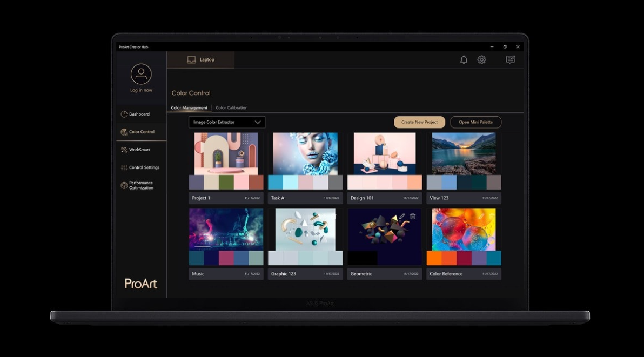Pick the olive green swatch in Project 1
Image resolution: width=644 pixels, height=357 pixels.
point(226,183)
